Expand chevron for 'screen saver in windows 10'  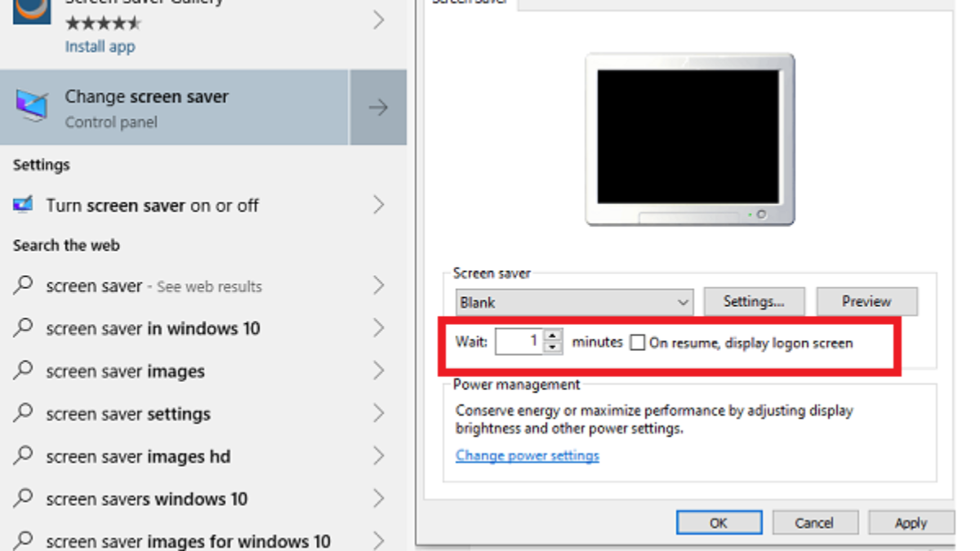pyautogui.click(x=378, y=328)
